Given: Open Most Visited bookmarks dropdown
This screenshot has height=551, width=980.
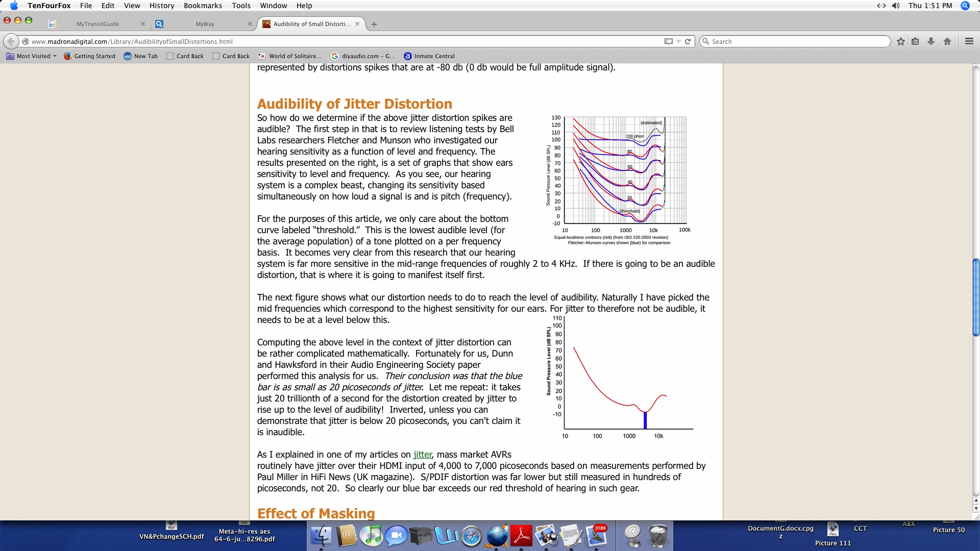Looking at the screenshot, I should tap(32, 56).
